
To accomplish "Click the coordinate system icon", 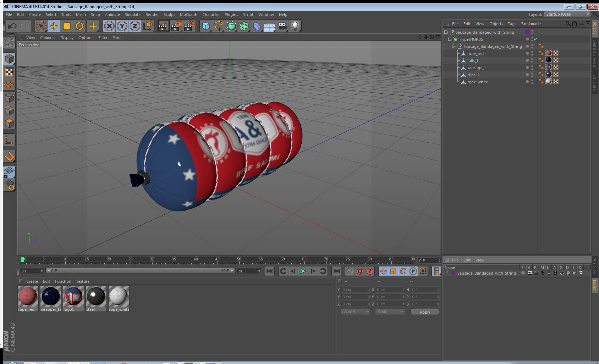I will 148,26.
